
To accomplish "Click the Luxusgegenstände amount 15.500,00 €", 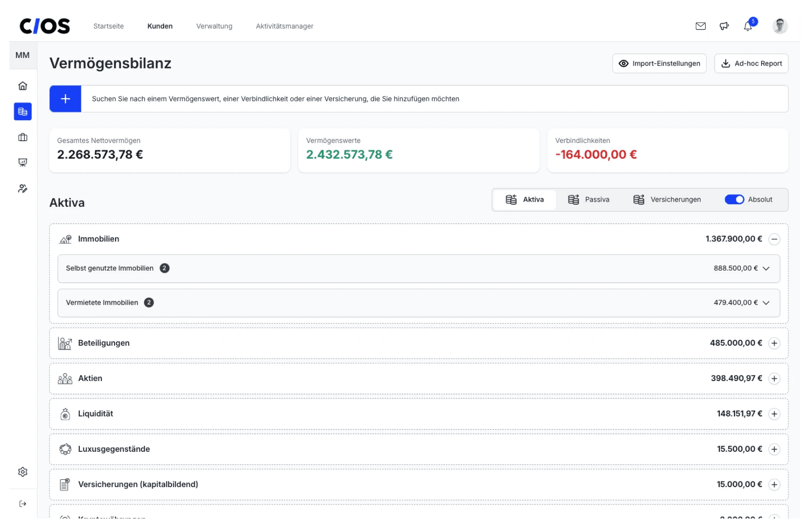I will pos(739,449).
